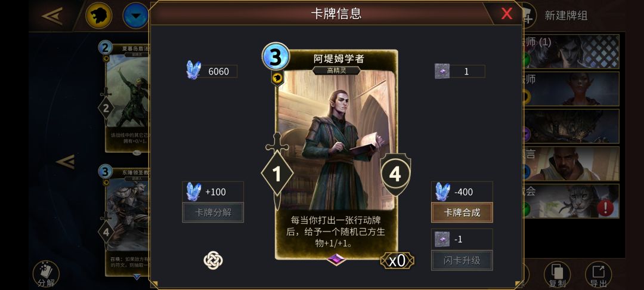Close the 卡牌信息 dialog with red X
644x290 pixels.
click(507, 14)
